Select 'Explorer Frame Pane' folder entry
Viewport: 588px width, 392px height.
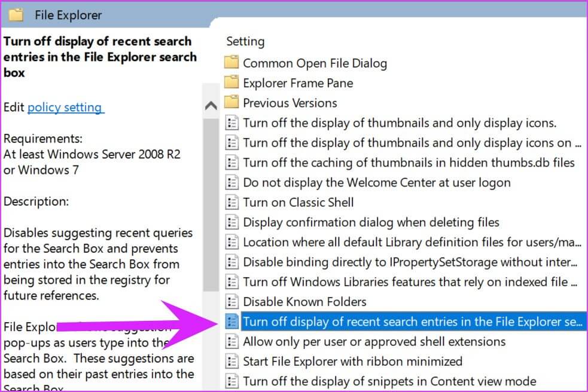[298, 83]
